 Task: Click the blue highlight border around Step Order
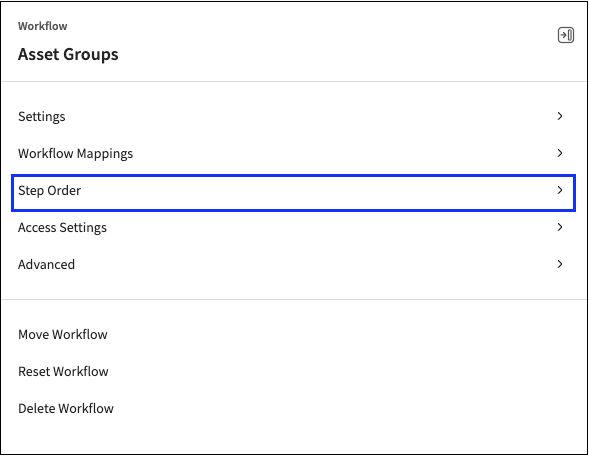click(293, 176)
